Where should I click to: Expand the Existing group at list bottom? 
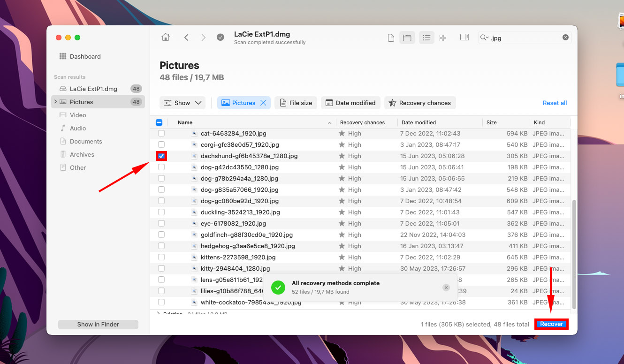[x=159, y=313]
